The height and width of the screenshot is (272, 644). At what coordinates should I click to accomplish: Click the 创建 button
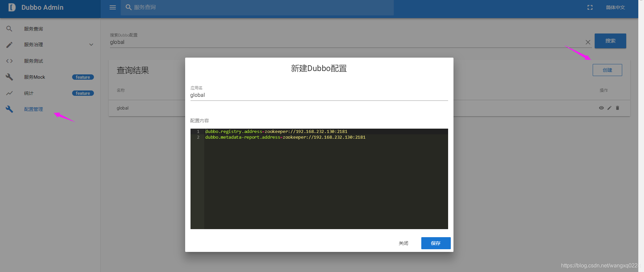[x=607, y=70]
